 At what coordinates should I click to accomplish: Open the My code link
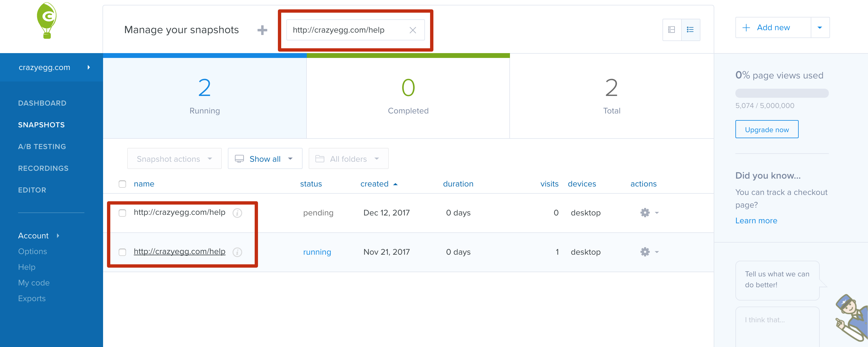coord(34,283)
